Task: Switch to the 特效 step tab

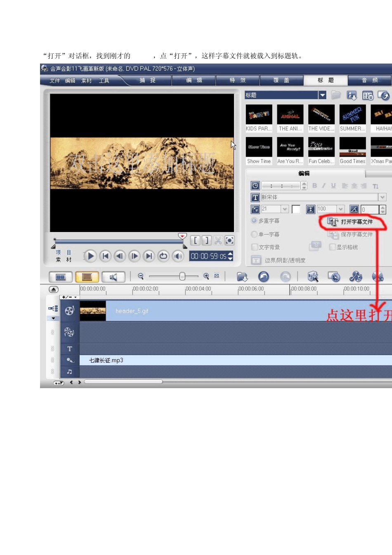Action: pyautogui.click(x=237, y=80)
